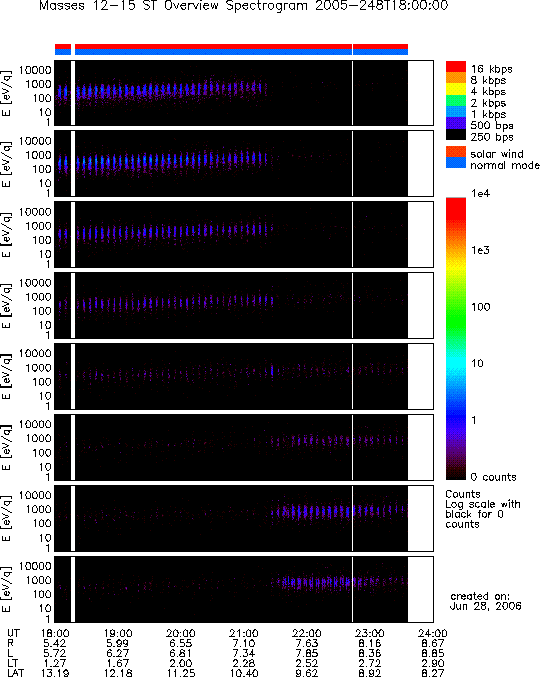Click the 22:00 UT tick label
The image size is (540, 677).
306,633
